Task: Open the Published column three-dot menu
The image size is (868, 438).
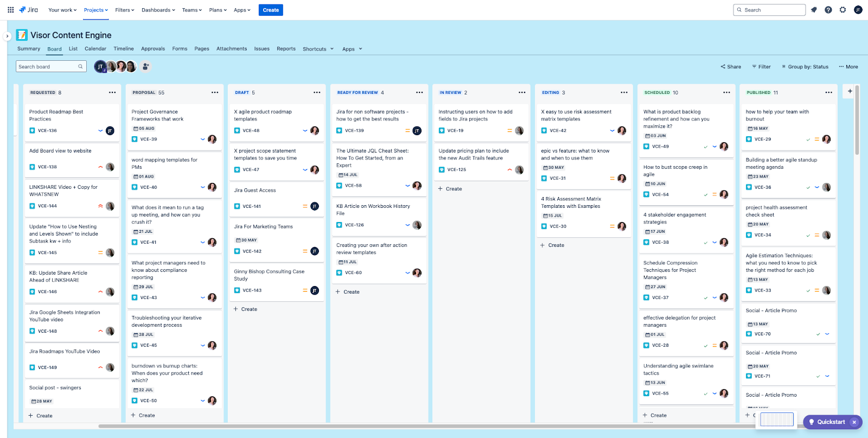Action: click(x=829, y=92)
